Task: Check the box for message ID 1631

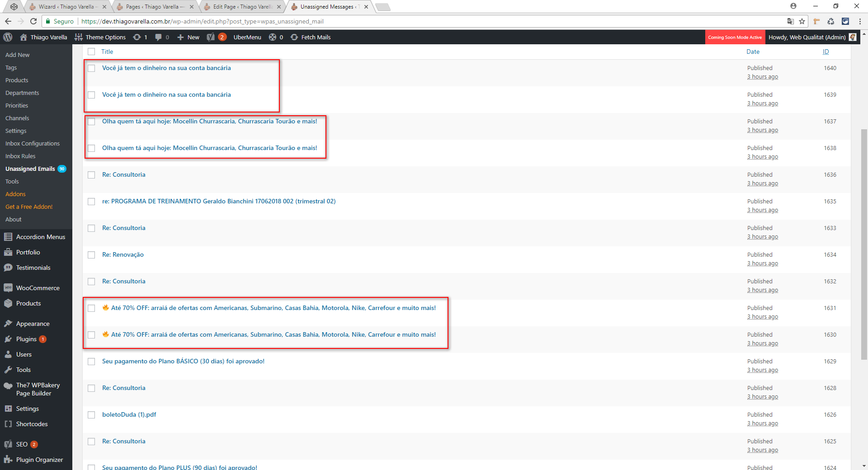Action: point(91,308)
